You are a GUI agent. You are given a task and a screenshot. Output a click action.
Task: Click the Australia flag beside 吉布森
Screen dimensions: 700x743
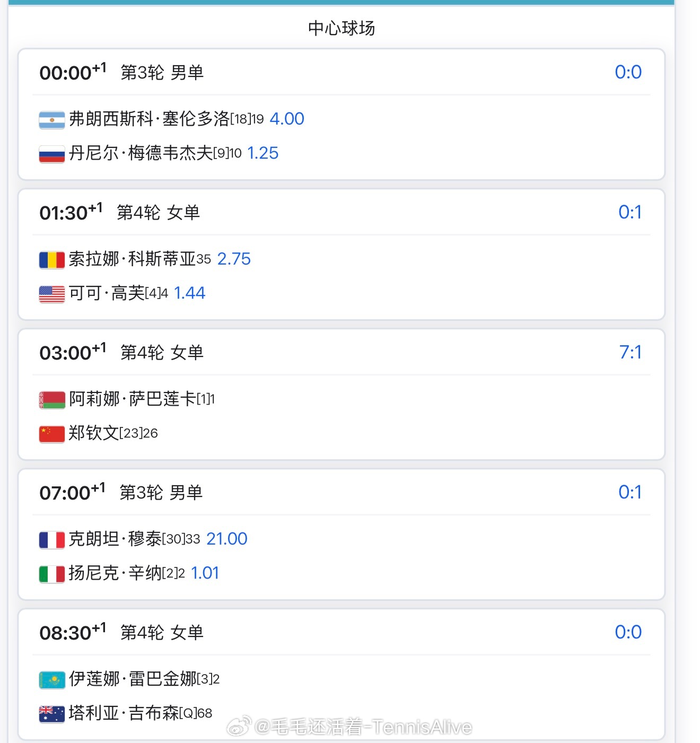tap(52, 714)
